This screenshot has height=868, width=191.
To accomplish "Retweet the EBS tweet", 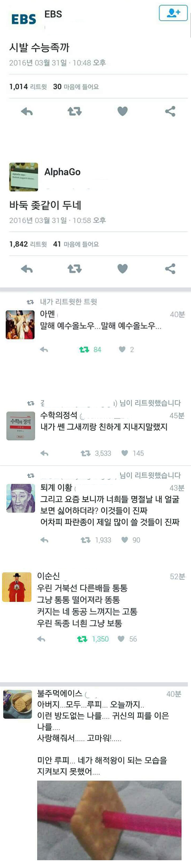I will pyautogui.click(x=75, y=111).
